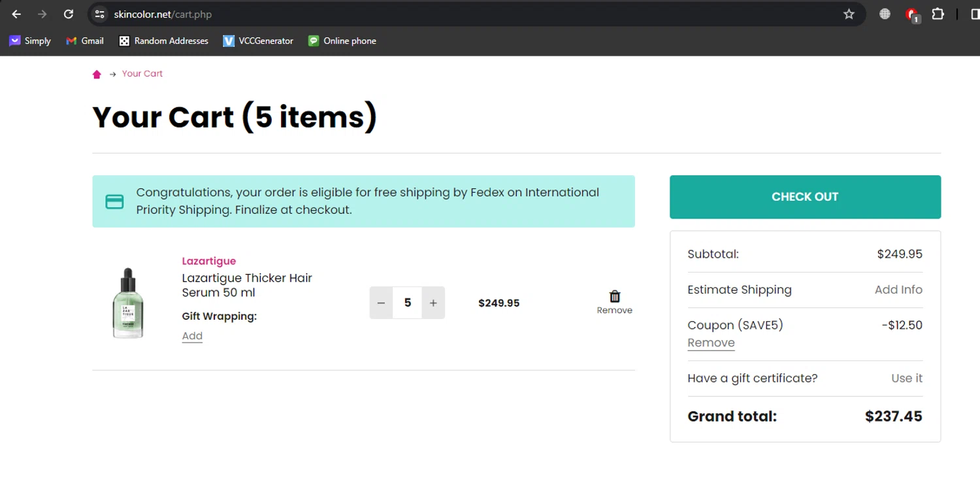Open the Simply bookmark
Screen dimensions: 980x493
click(30, 41)
